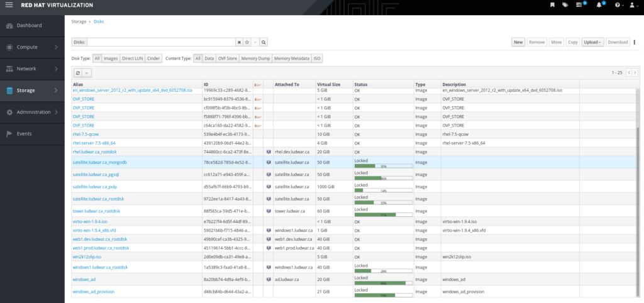Click the Disks breadcrumb link
Screen dimensions: 644x303
(99, 21)
